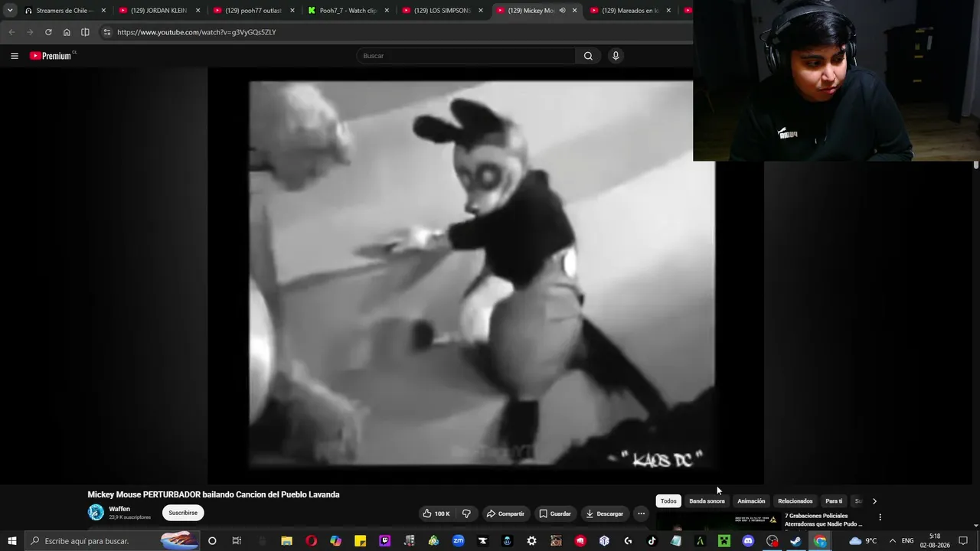Select the 'Banda sonora' filter chip

[x=707, y=501]
